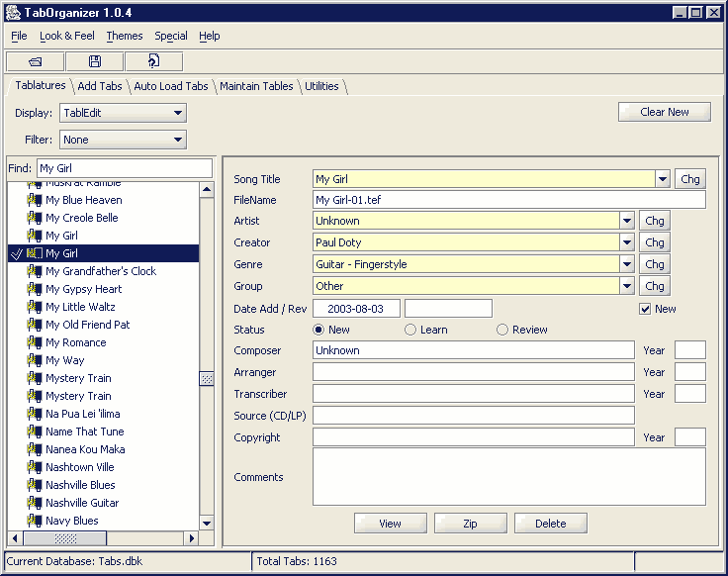This screenshot has height=576, width=728.
Task: Click Chg button next to Song Title
Action: pos(690,179)
